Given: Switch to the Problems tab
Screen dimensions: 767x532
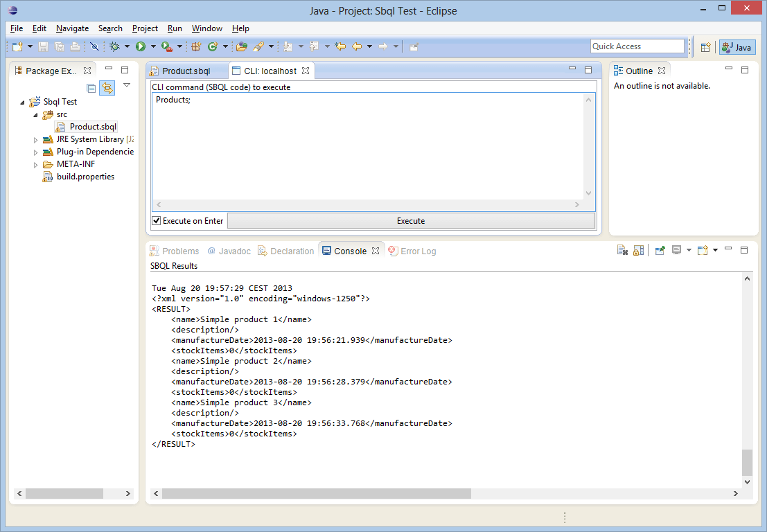Looking at the screenshot, I should pyautogui.click(x=175, y=251).
